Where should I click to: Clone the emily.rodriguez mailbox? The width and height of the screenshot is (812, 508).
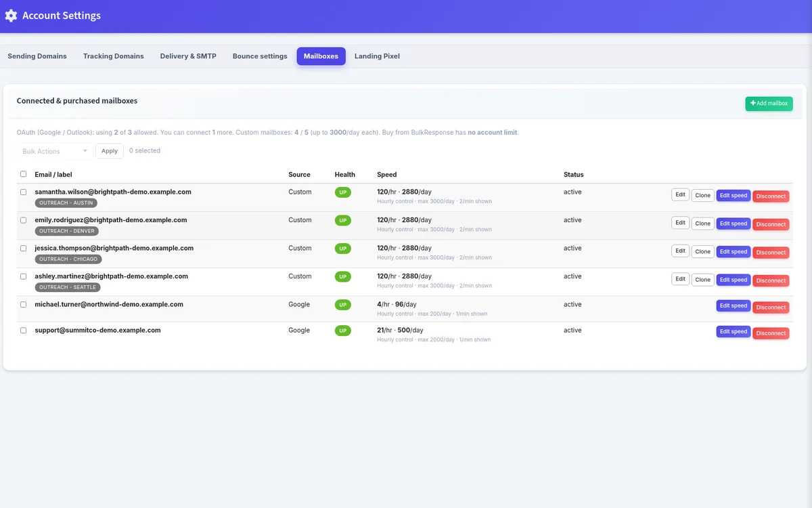point(703,224)
